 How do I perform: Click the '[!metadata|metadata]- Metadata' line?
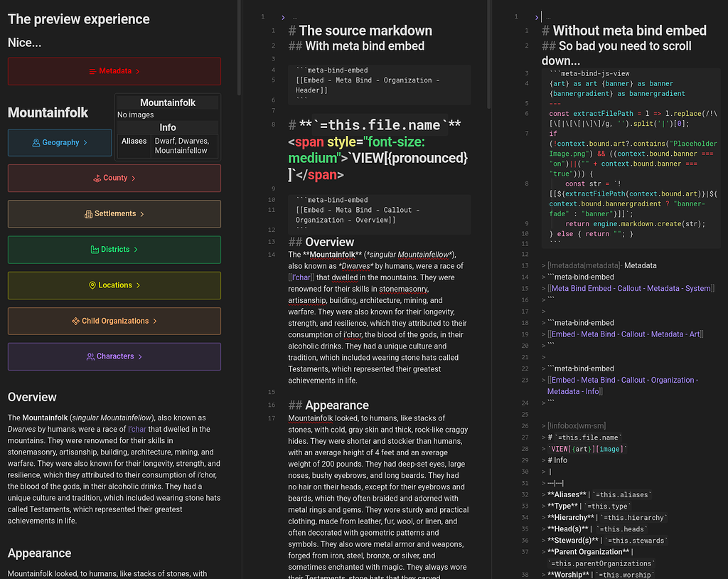[x=599, y=265]
